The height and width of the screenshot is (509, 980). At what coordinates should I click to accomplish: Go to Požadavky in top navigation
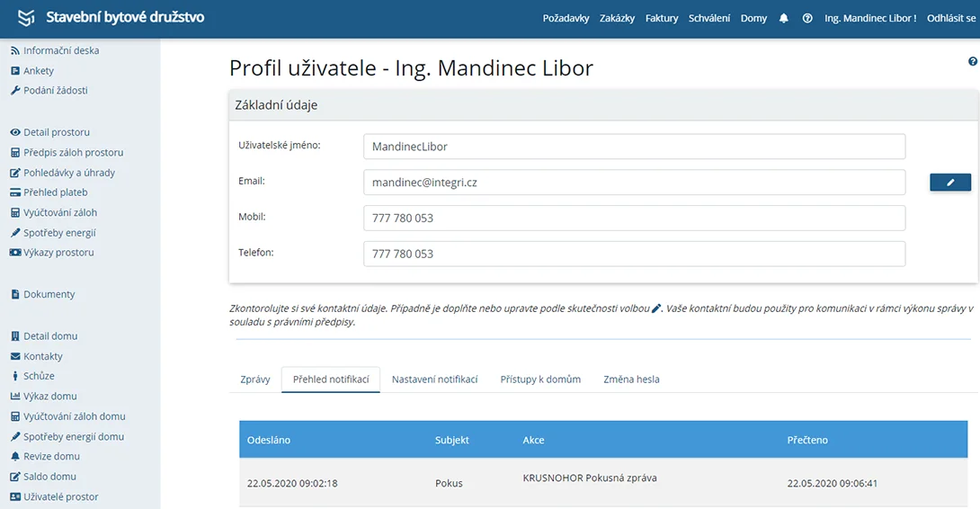click(566, 18)
